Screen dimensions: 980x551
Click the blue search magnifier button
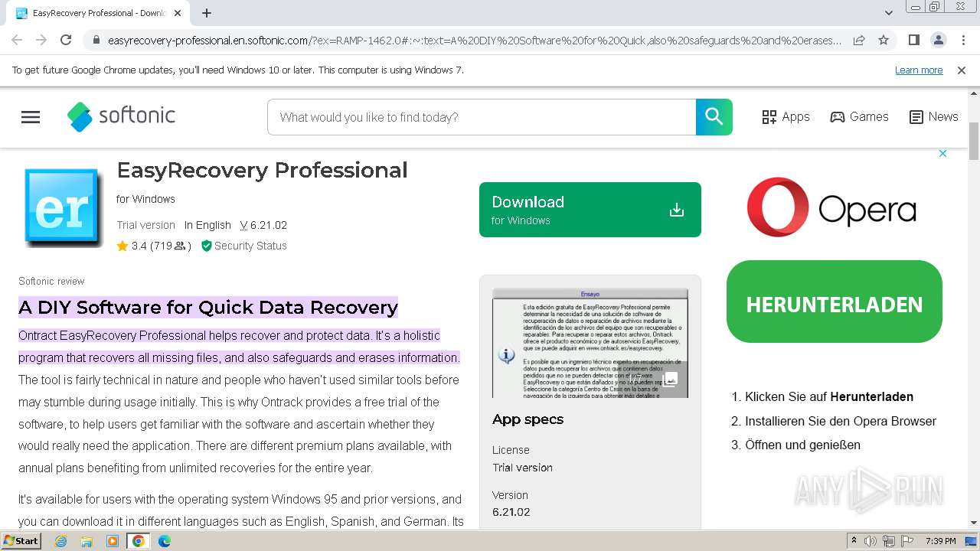[x=714, y=116]
